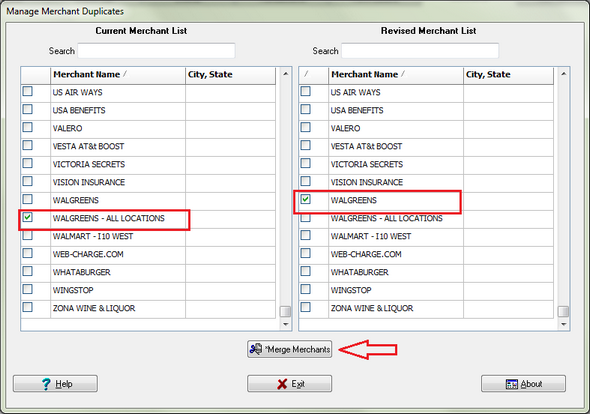Check ZONA WINE & LIQUOR in Current list

point(27,307)
